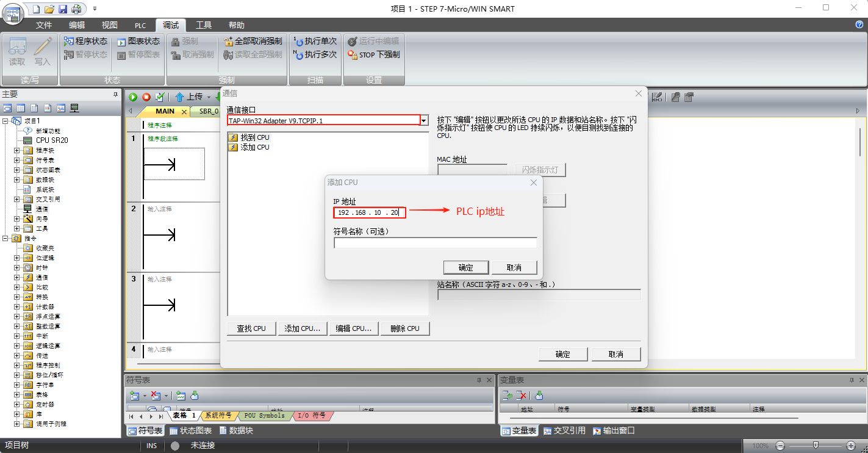Switch to the 系统符号 symbol table tab

click(x=218, y=416)
